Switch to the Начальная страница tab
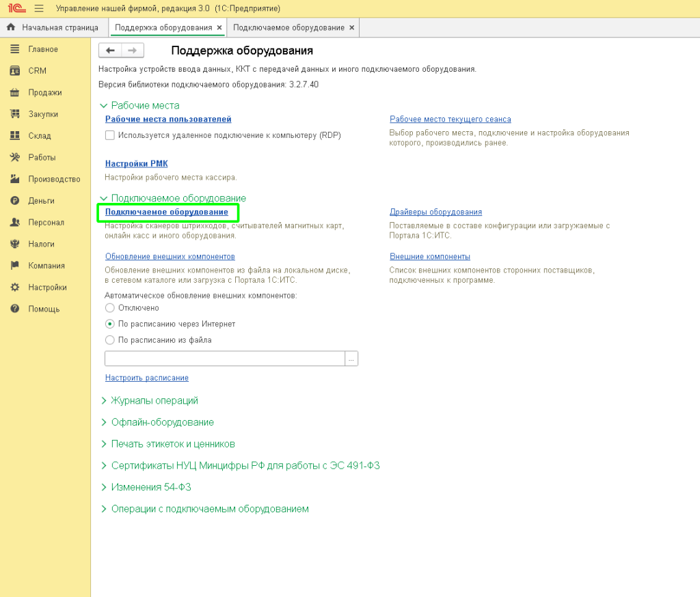Viewport: 700px width, 597px height. [x=52, y=27]
